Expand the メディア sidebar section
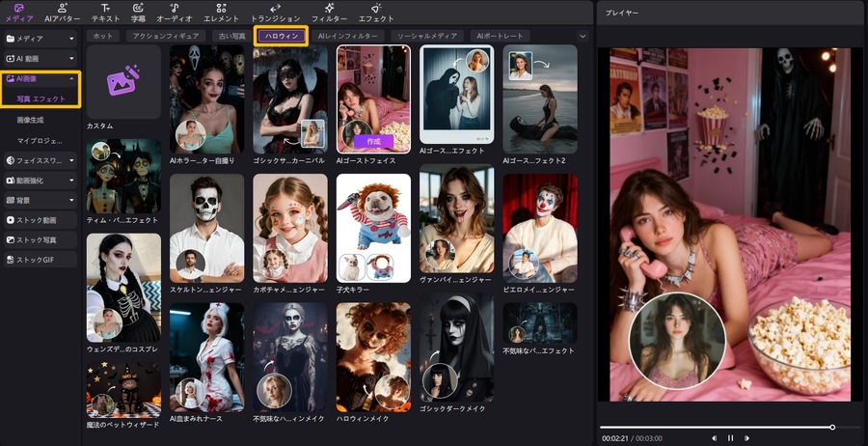Viewport: 868px width, 446px height. (x=41, y=39)
